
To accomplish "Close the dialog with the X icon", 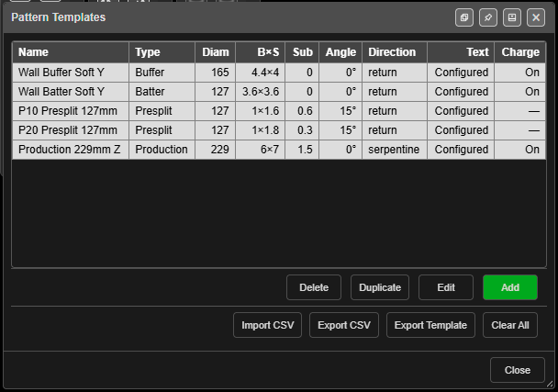I will [x=536, y=17].
